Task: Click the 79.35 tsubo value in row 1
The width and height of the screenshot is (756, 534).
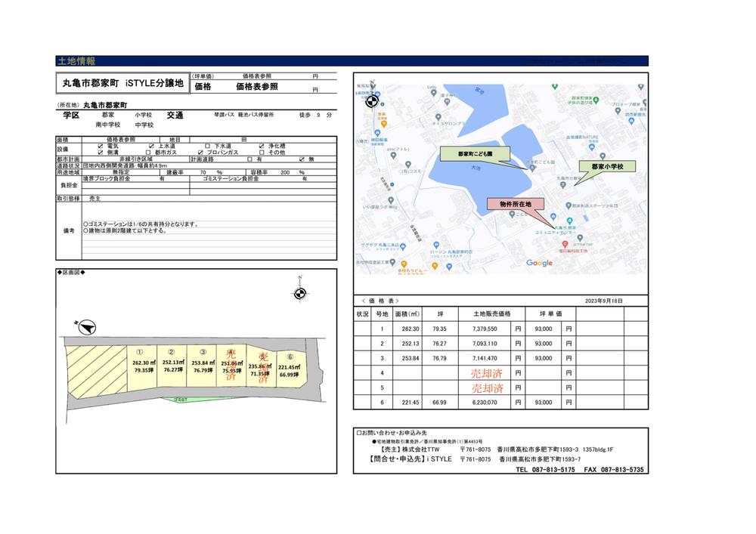Action: coord(440,329)
